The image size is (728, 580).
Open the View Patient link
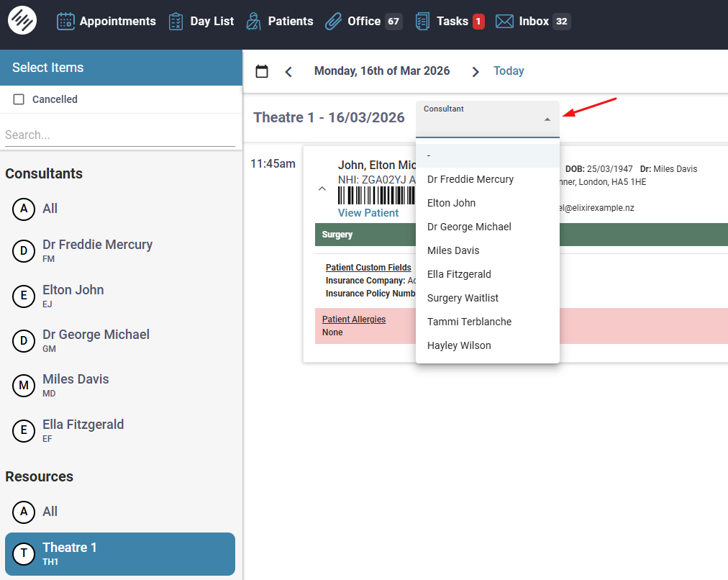[368, 213]
